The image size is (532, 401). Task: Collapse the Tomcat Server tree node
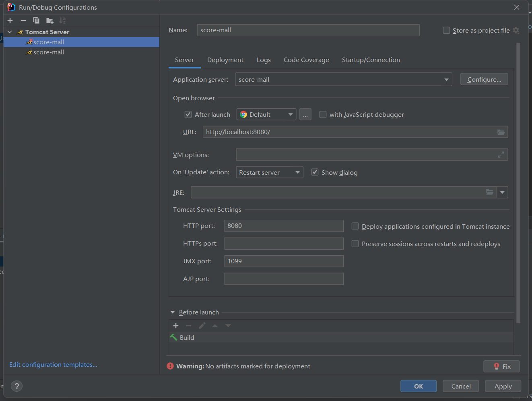point(10,32)
